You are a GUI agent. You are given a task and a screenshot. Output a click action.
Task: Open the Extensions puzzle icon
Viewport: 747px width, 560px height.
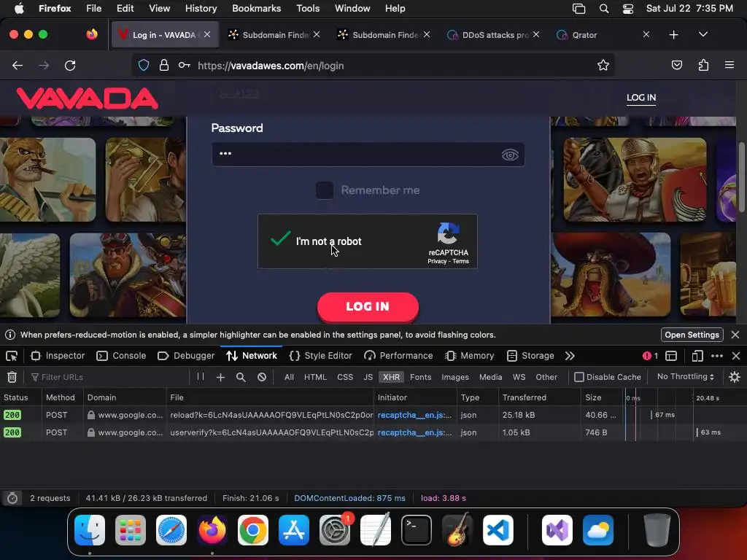tap(703, 65)
